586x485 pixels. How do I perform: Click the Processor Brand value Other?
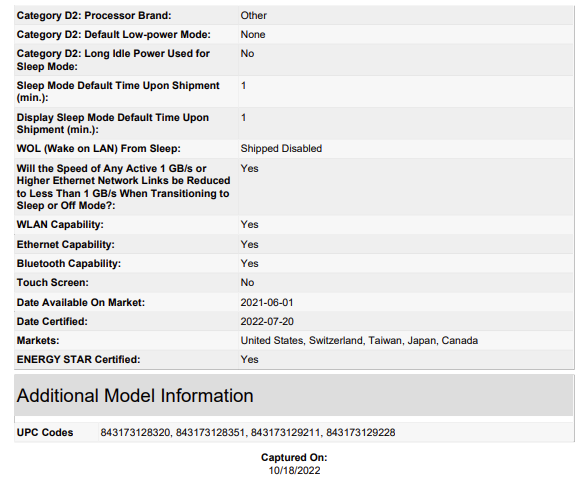(253, 15)
